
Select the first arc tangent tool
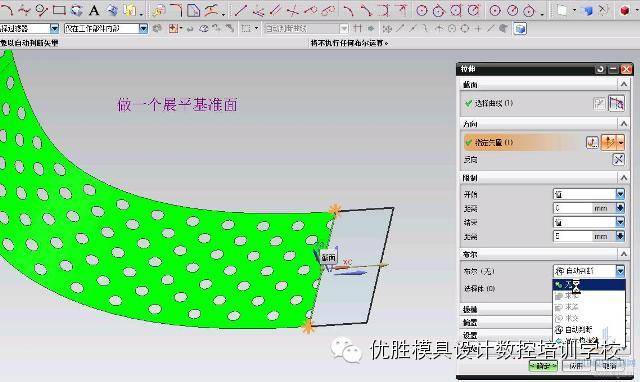(349, 10)
